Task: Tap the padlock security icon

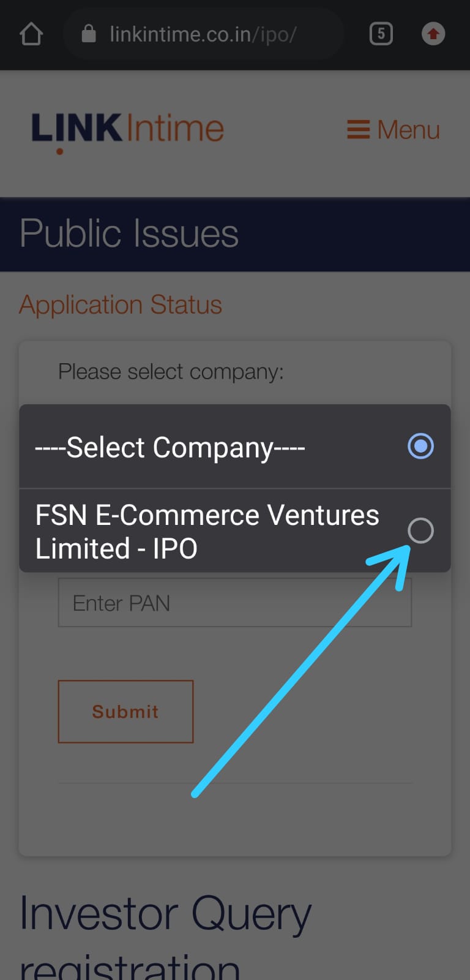Action: 89,34
